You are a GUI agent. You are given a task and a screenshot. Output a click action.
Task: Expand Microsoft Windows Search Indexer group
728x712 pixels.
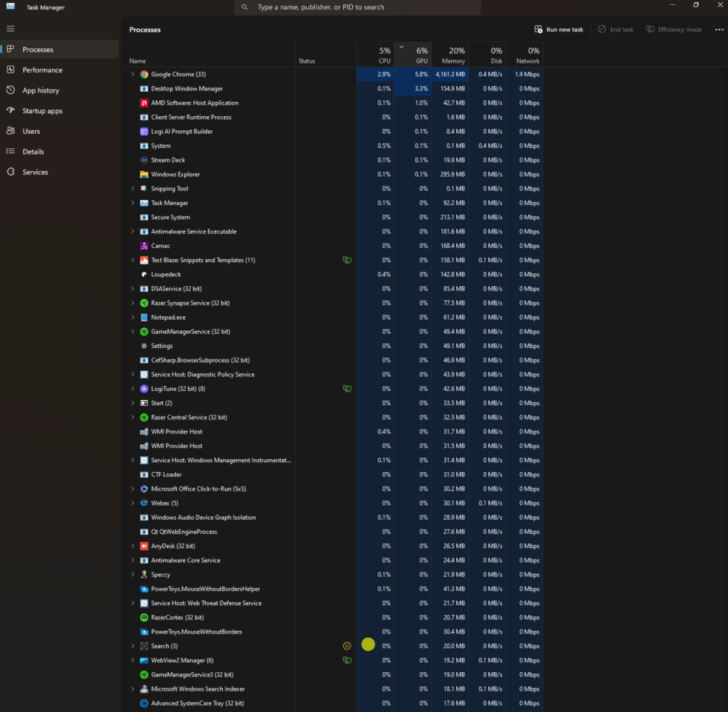coord(132,689)
